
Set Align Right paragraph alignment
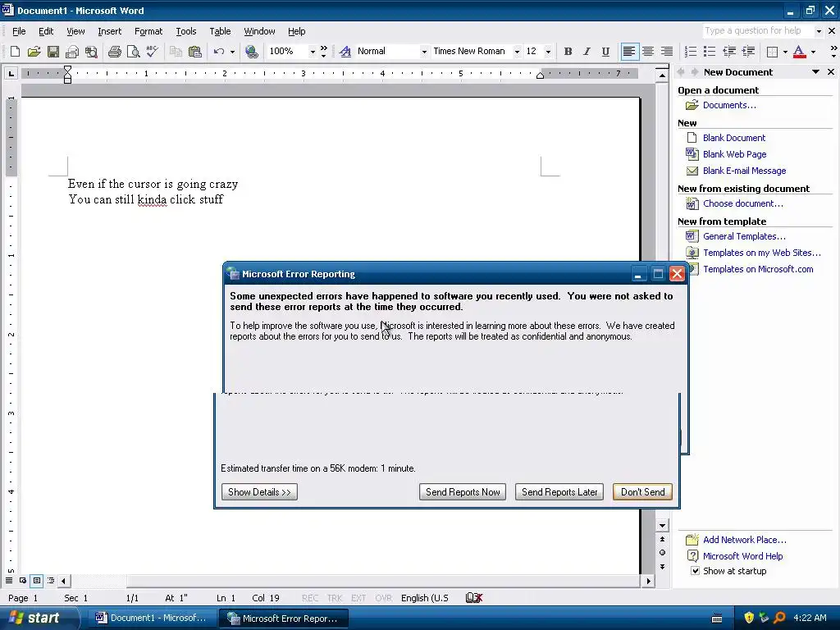click(x=667, y=52)
